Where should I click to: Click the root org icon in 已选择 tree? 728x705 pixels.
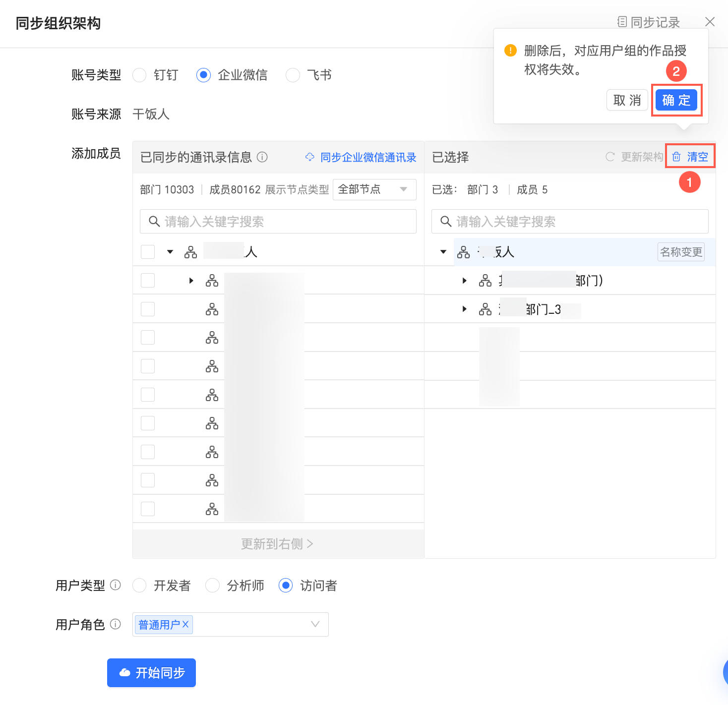coord(464,252)
